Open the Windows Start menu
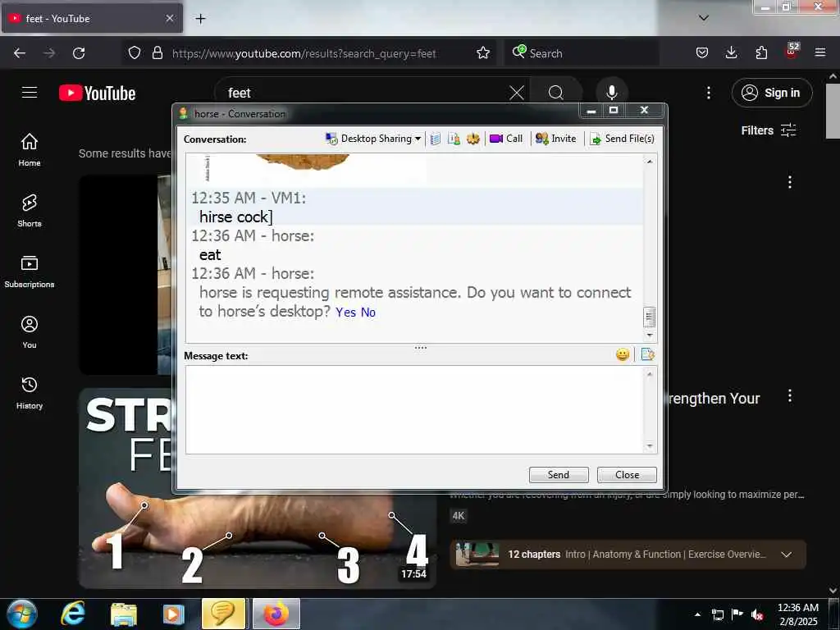 (22, 614)
